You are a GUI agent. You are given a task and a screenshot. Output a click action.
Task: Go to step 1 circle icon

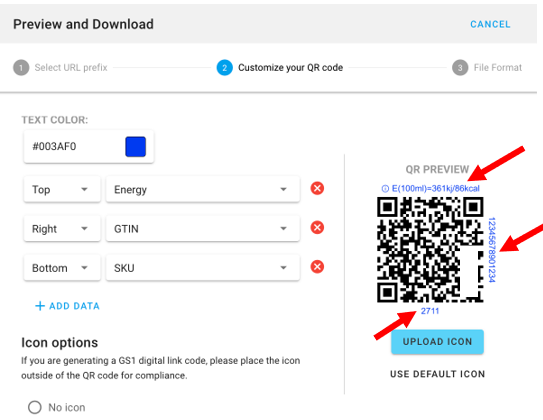click(21, 68)
